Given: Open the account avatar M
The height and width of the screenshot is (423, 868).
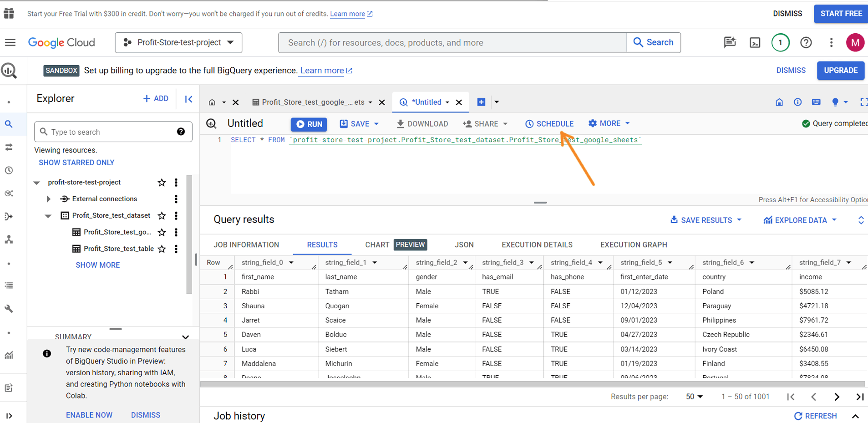Looking at the screenshot, I should (x=855, y=43).
